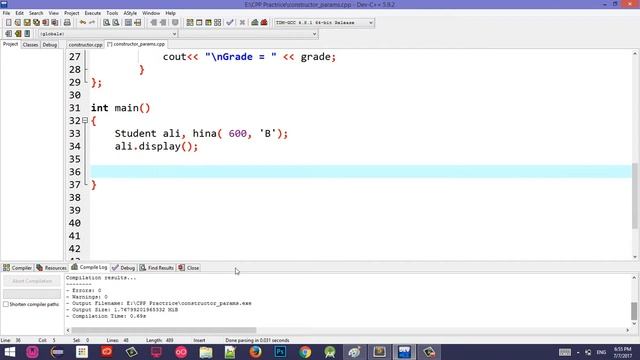Image resolution: width=640 pixels, height=360 pixels.
Task: Open File Explorer from the taskbar
Action: pos(206,352)
